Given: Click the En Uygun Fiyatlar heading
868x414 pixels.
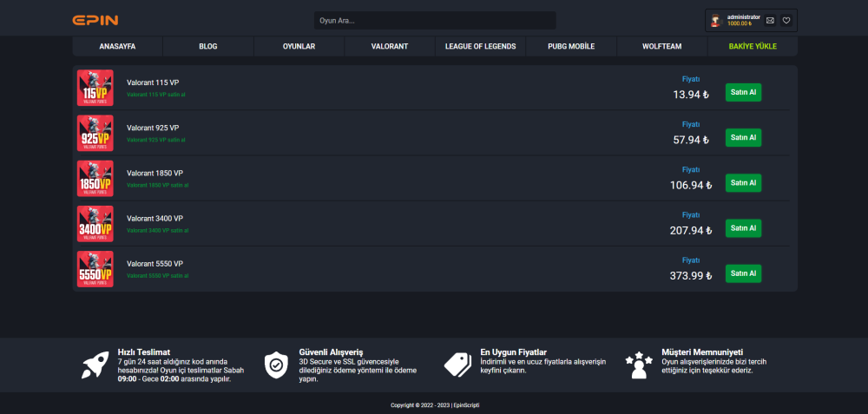Looking at the screenshot, I should pos(514,352).
